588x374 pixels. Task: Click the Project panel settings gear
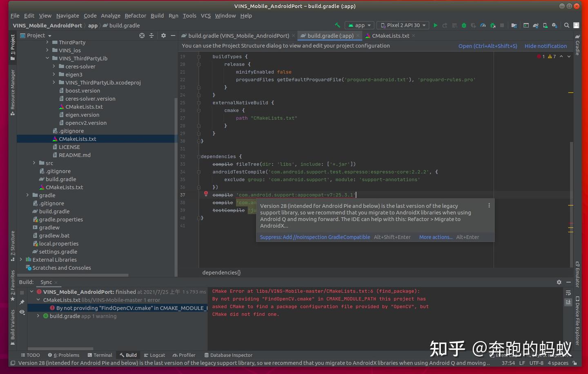tap(163, 36)
